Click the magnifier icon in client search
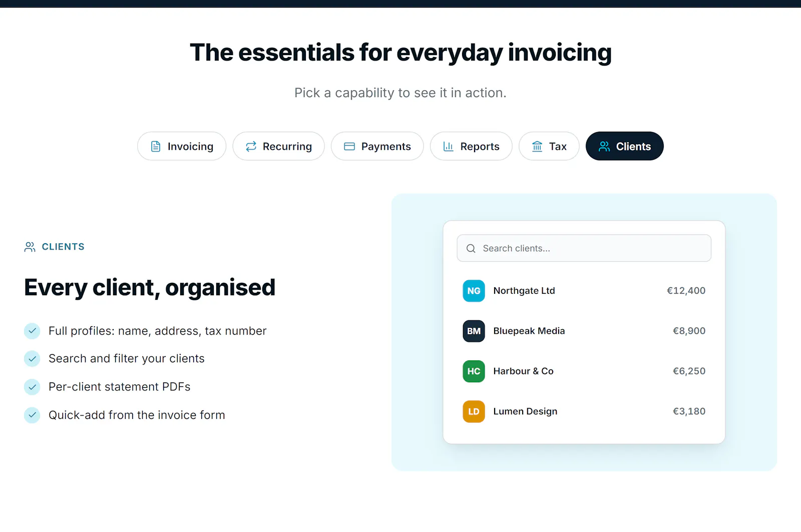 pyautogui.click(x=471, y=248)
